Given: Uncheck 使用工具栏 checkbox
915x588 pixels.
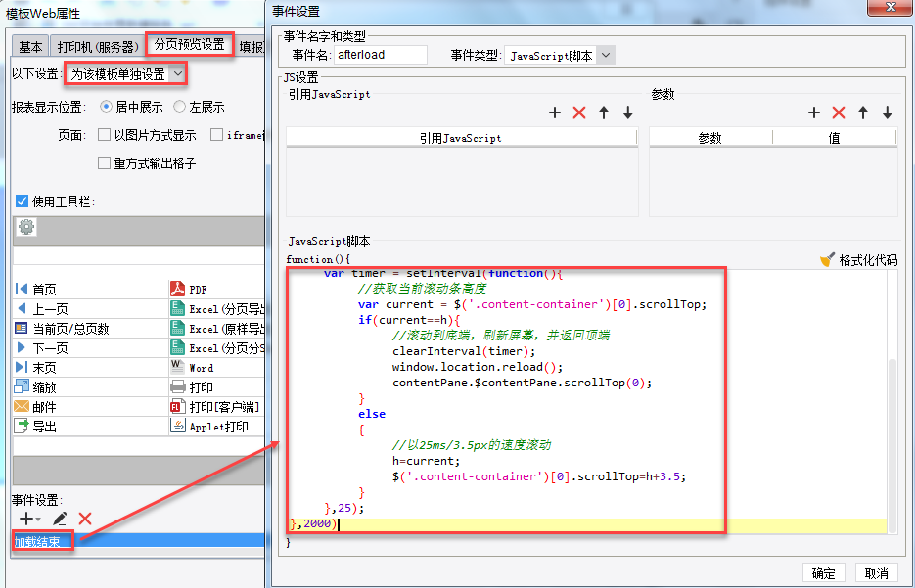Looking at the screenshot, I should [x=22, y=202].
